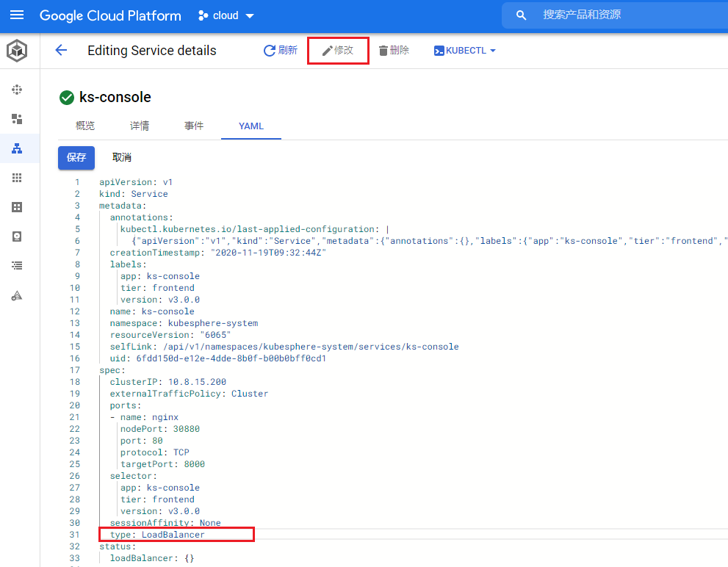This screenshot has height=567, width=728.
Task: Select the Services & Ingress sidebar icon
Action: click(17, 148)
